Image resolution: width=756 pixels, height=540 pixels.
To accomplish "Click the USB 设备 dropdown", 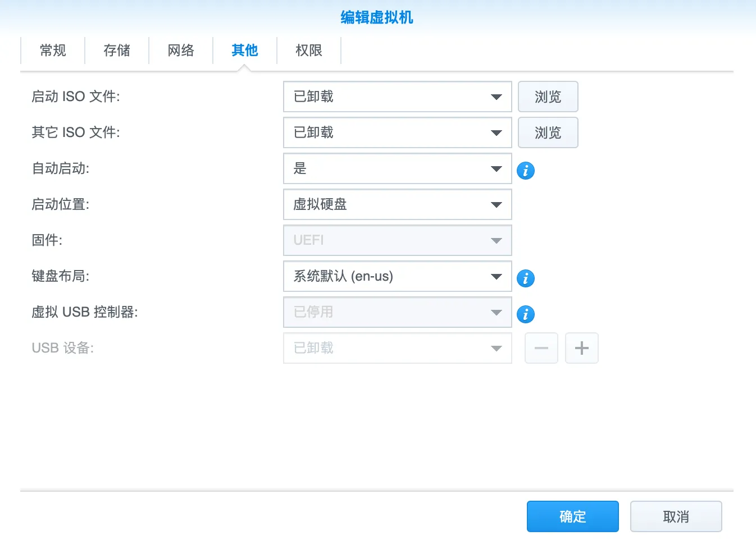I will point(397,348).
